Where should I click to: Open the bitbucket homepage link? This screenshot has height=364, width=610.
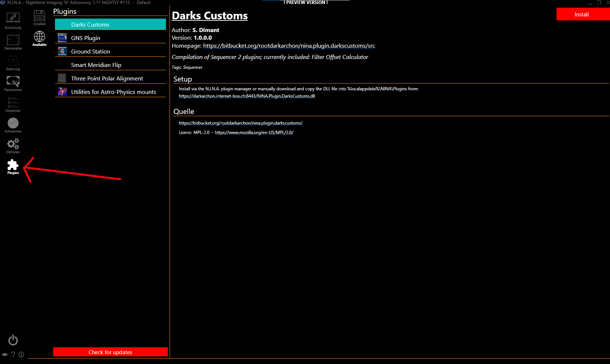[x=289, y=46]
